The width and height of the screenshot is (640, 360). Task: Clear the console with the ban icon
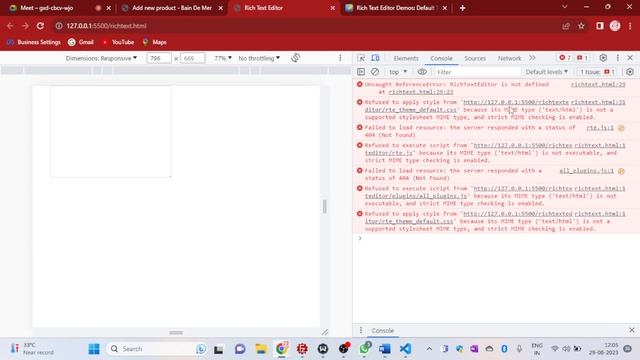tap(375, 72)
